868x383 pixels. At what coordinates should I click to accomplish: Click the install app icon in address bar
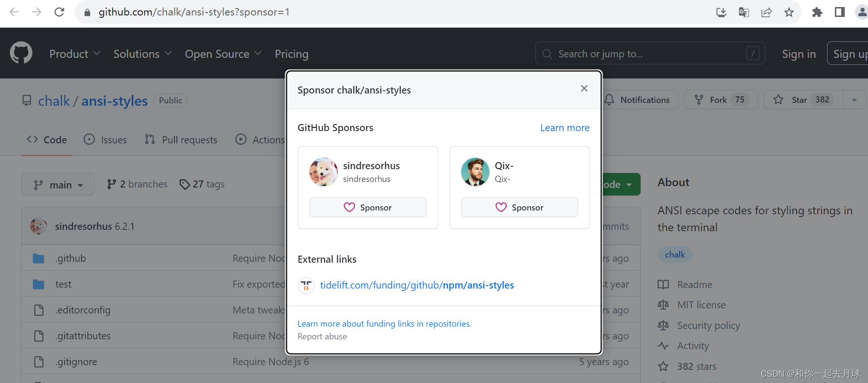coord(721,13)
